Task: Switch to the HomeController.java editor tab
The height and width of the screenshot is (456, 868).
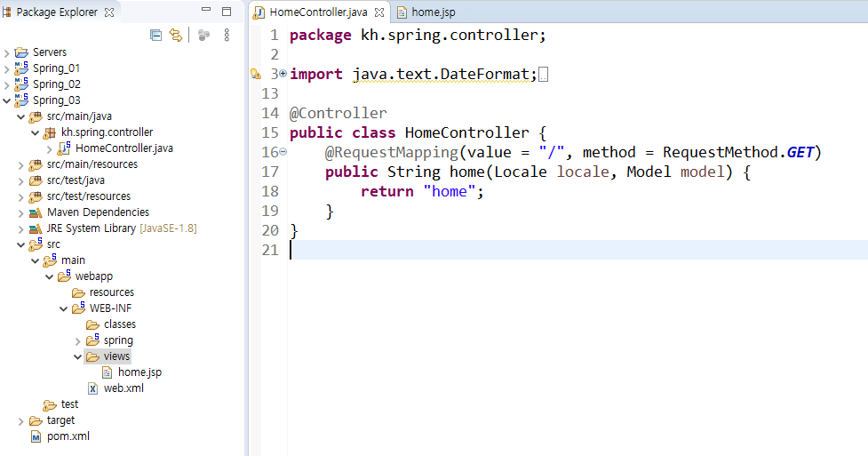Action: point(318,12)
